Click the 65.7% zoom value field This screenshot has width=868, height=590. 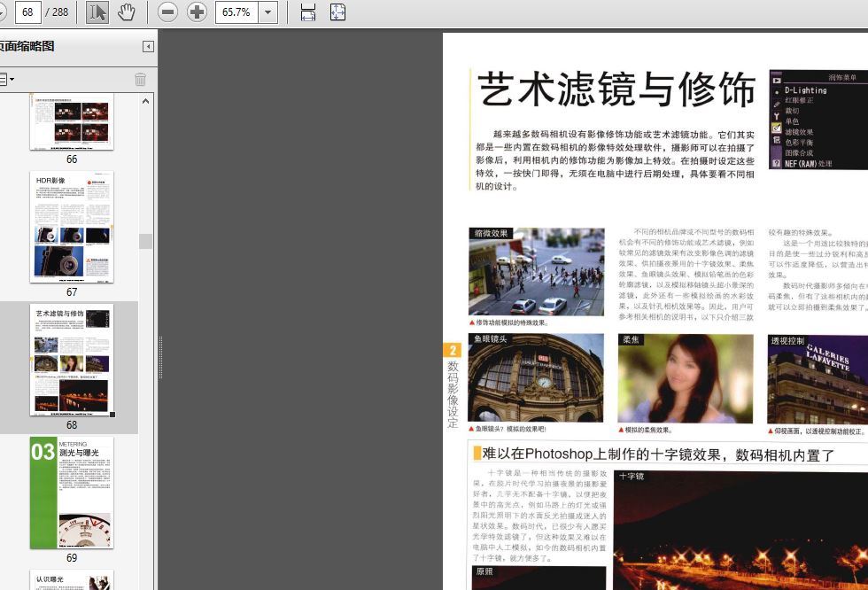[x=236, y=12]
